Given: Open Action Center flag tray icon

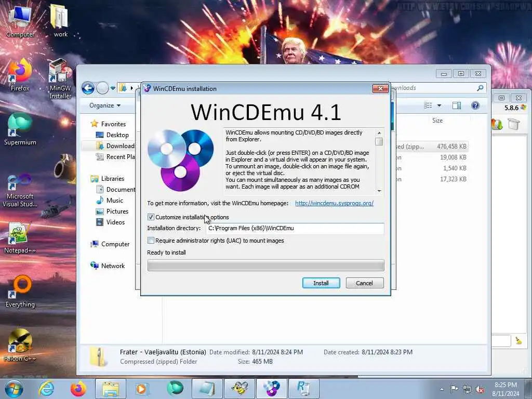Looking at the screenshot, I should 454,389.
